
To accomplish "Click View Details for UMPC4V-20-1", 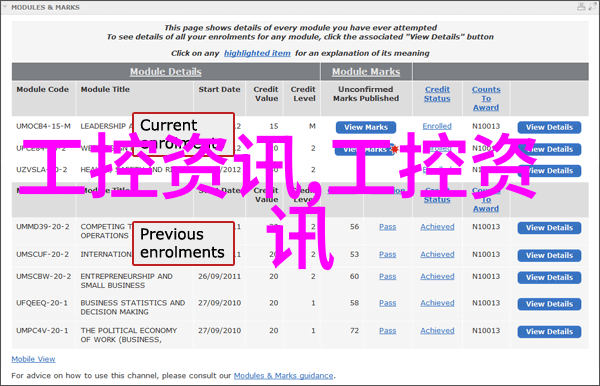I will 549,332.
